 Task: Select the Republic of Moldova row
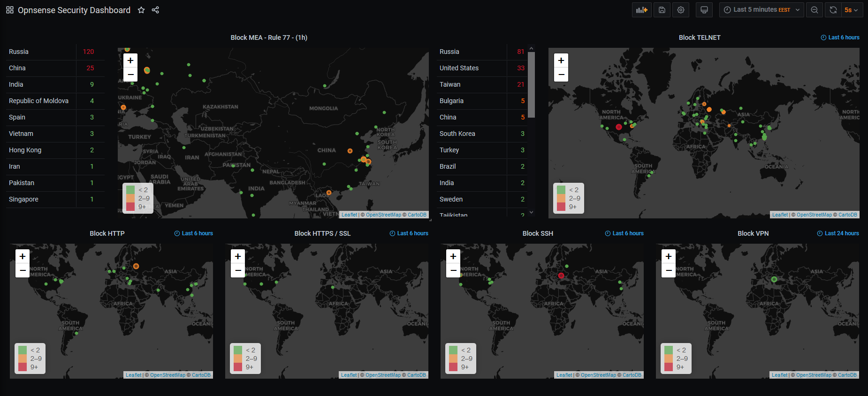(x=55, y=101)
